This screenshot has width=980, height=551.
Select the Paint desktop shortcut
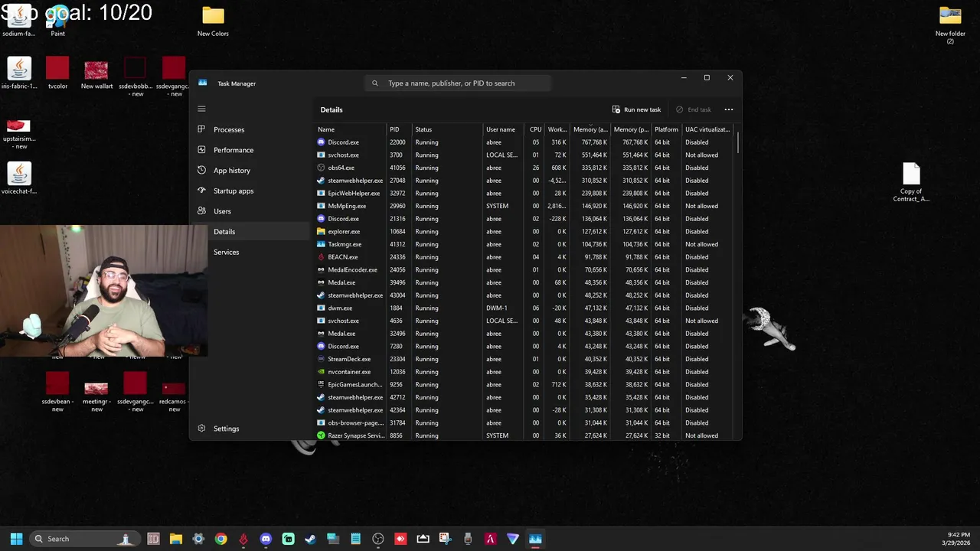(58, 20)
